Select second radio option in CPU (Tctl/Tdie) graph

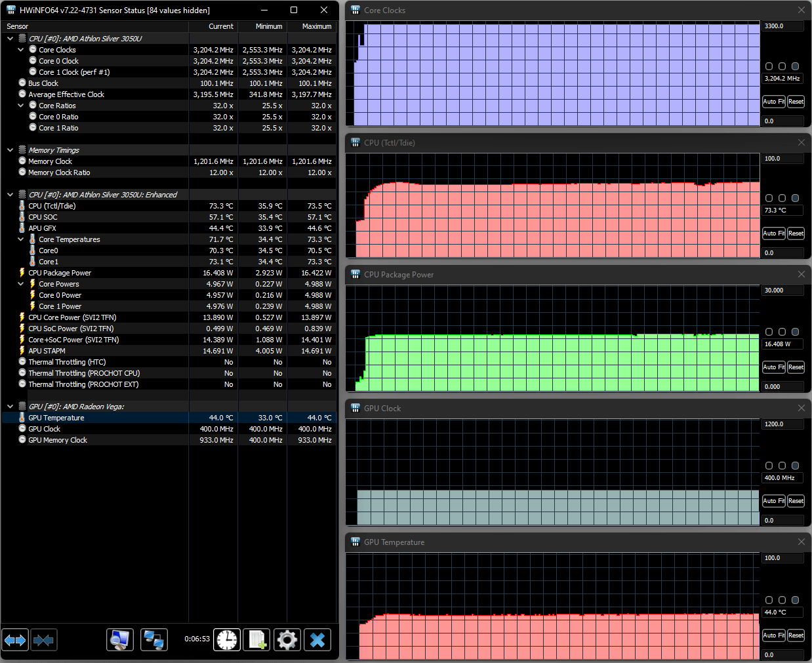782,198
